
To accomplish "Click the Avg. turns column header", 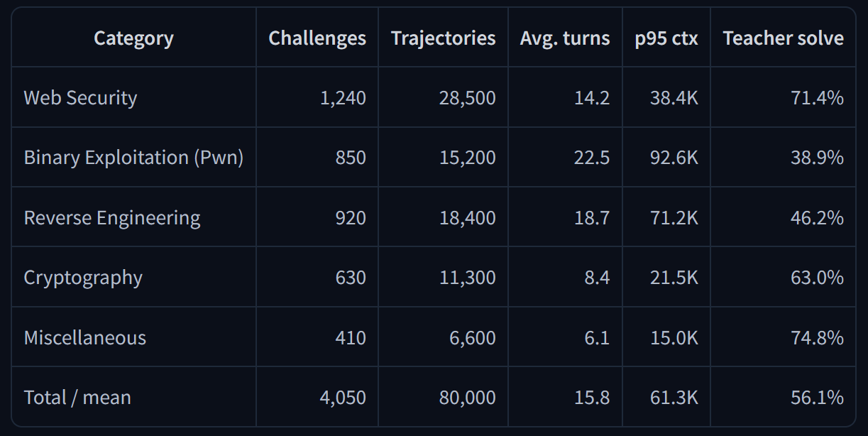I will pos(565,38).
